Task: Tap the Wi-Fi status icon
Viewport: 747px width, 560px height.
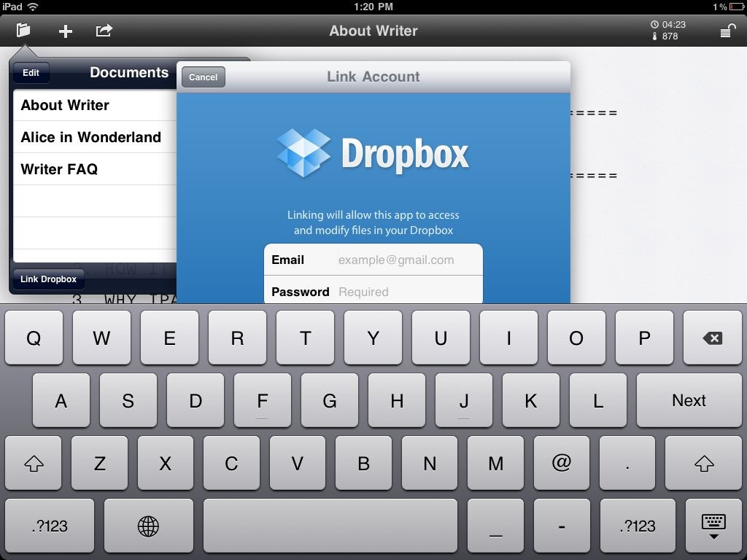Action: click(x=33, y=7)
